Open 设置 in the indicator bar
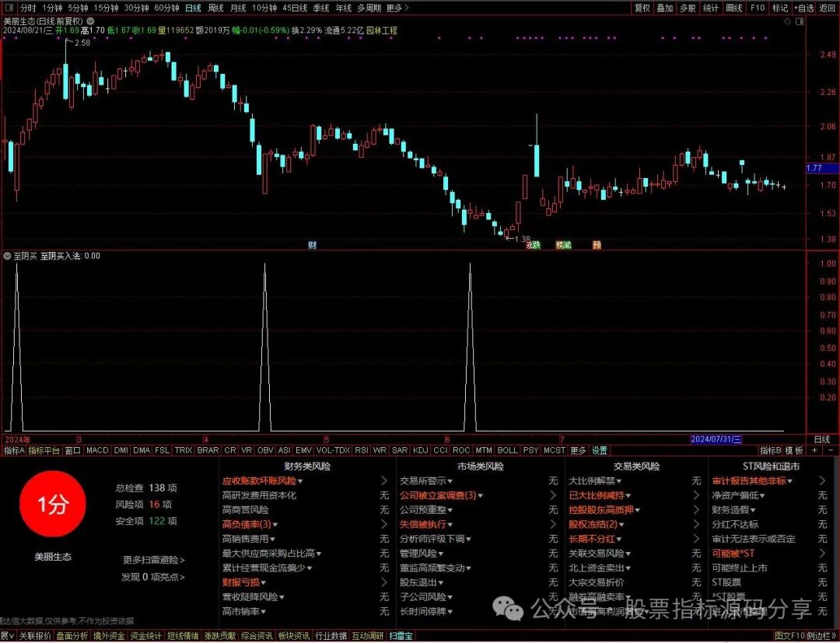Viewport: 840px width, 643px height. pyautogui.click(x=600, y=451)
